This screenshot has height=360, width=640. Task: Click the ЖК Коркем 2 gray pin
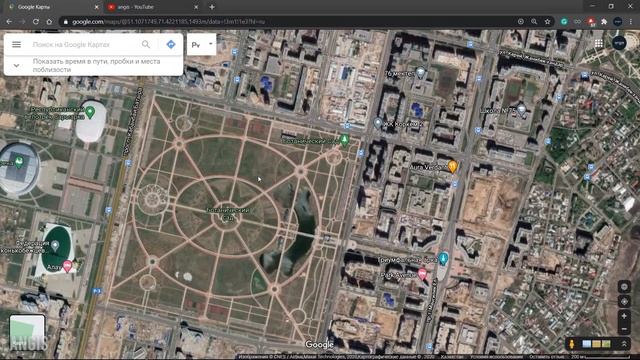point(378,122)
